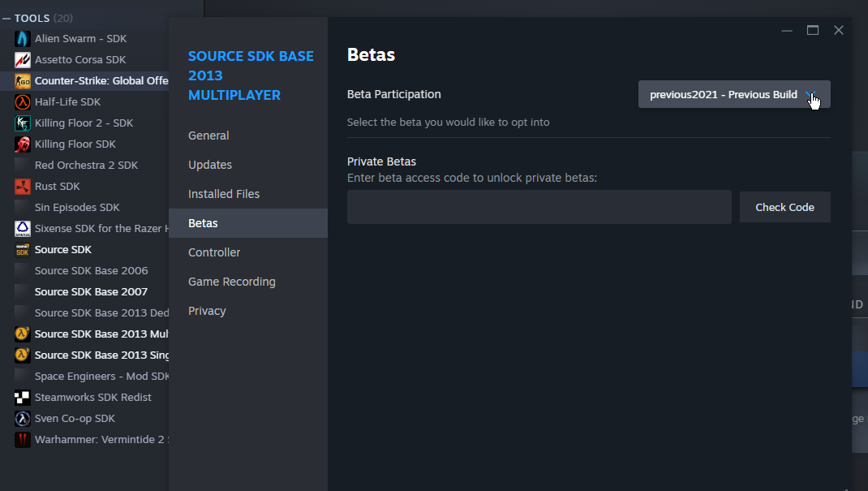
Task: Select Rust SDK in library
Action: pyautogui.click(x=58, y=187)
